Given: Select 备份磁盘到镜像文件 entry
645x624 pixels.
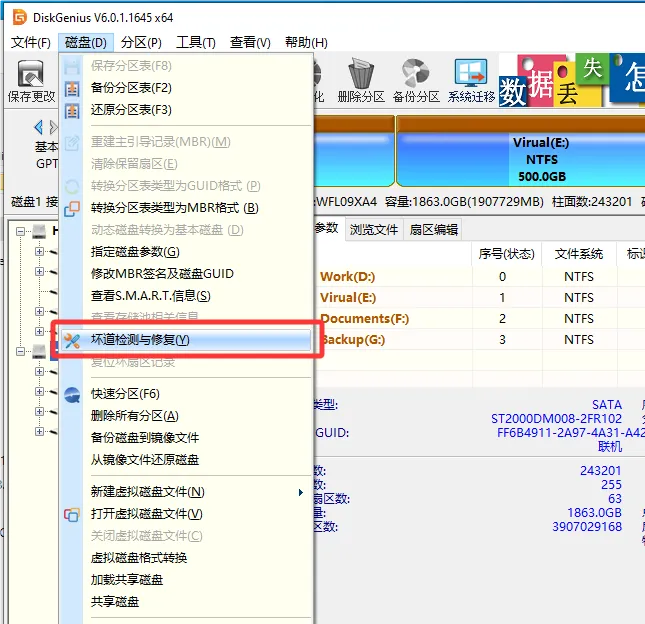Looking at the screenshot, I should tap(186, 438).
